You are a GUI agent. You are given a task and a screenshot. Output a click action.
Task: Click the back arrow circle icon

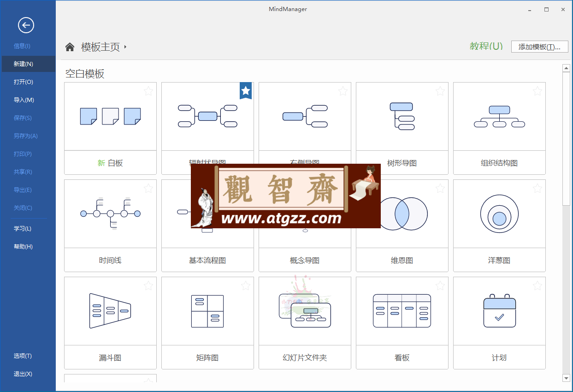coord(26,25)
